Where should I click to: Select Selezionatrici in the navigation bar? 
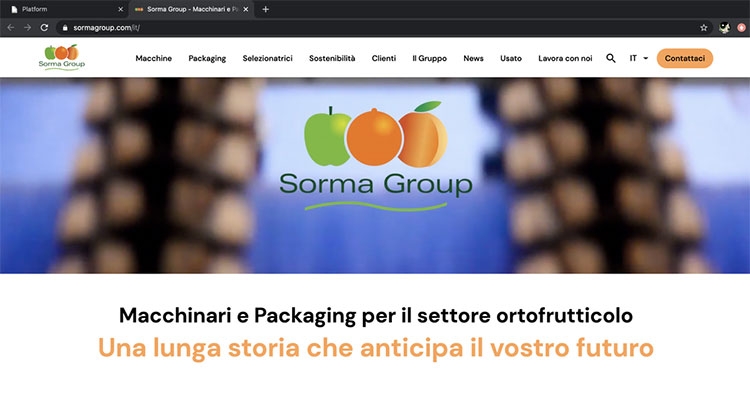point(267,58)
